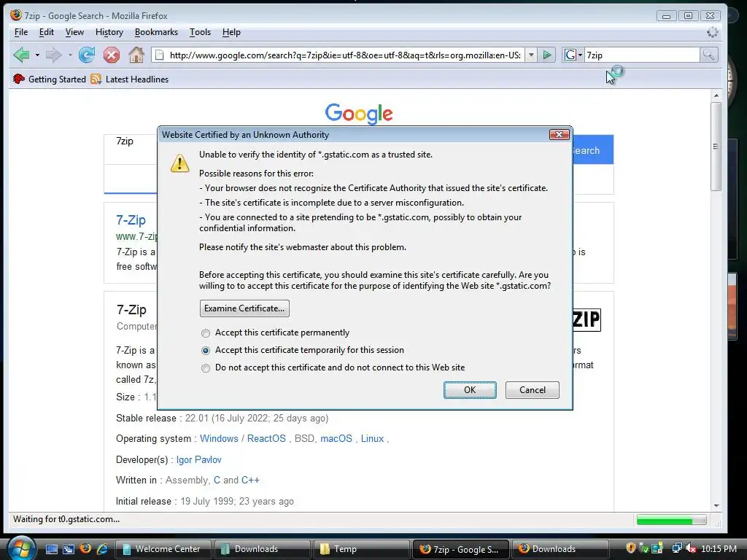This screenshot has width=747, height=560.
Task: Open the File menu
Action: click(x=21, y=32)
